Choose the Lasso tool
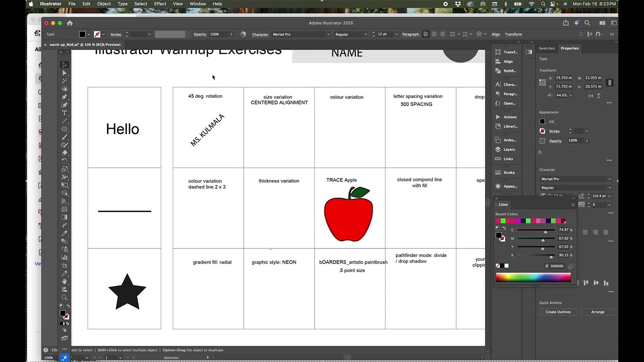The width and height of the screenshot is (644, 362). pos(64,89)
